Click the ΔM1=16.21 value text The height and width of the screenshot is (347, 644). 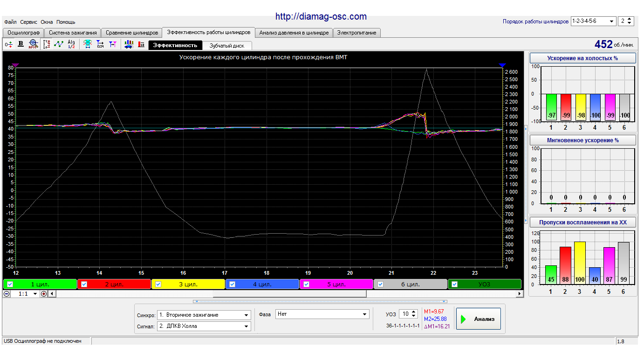[x=437, y=326]
